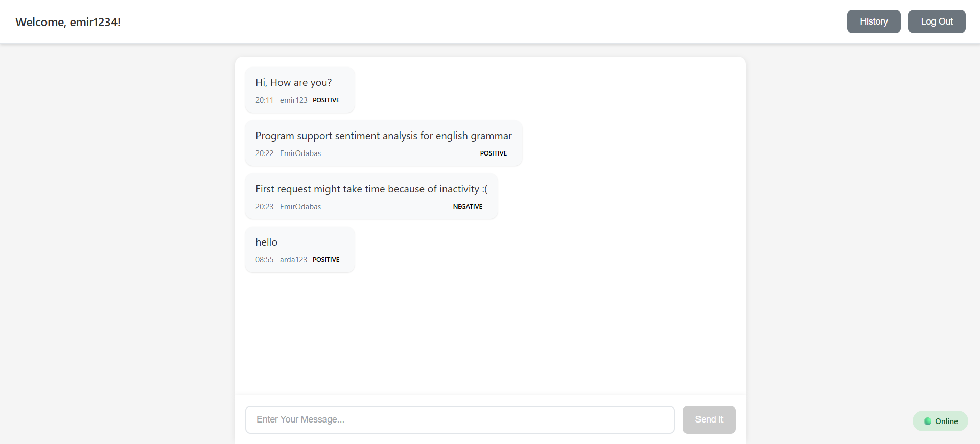Open the History page

pos(873,21)
